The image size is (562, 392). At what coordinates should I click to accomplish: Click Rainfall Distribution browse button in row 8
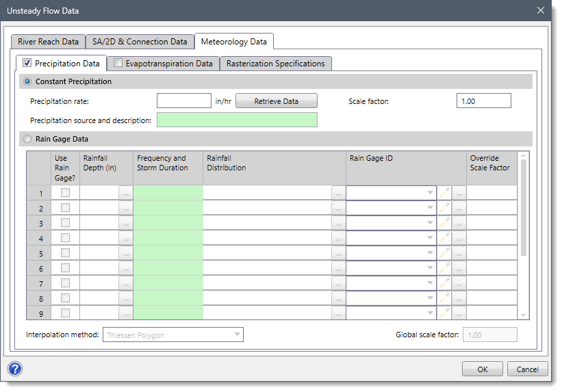tap(338, 298)
